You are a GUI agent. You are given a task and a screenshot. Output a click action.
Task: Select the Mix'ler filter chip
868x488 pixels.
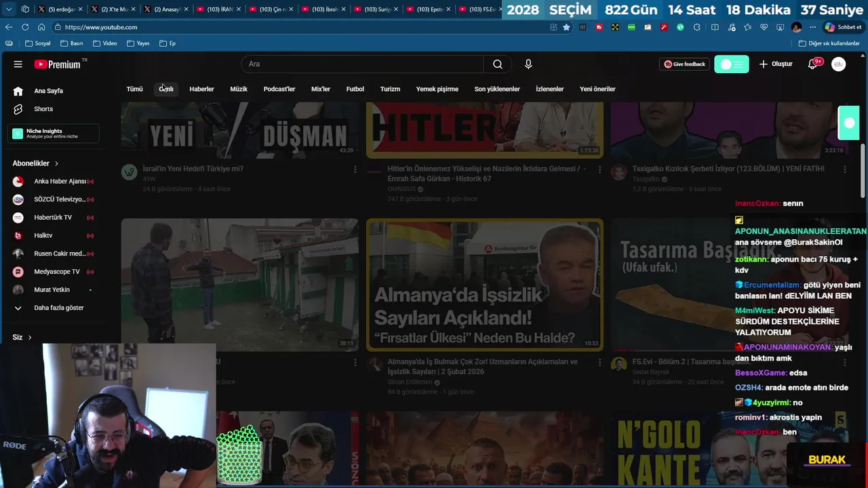pyautogui.click(x=321, y=89)
